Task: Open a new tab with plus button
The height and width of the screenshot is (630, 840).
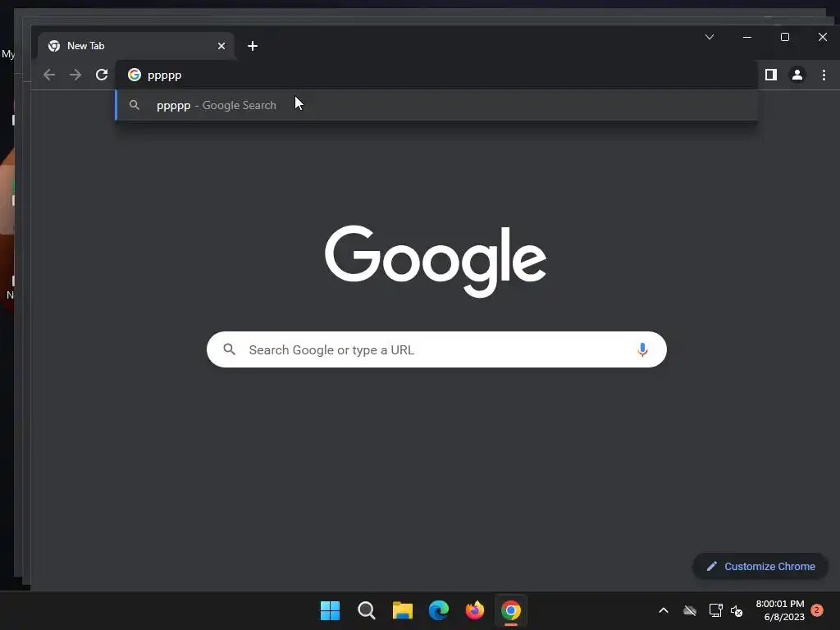Action: pos(253,46)
